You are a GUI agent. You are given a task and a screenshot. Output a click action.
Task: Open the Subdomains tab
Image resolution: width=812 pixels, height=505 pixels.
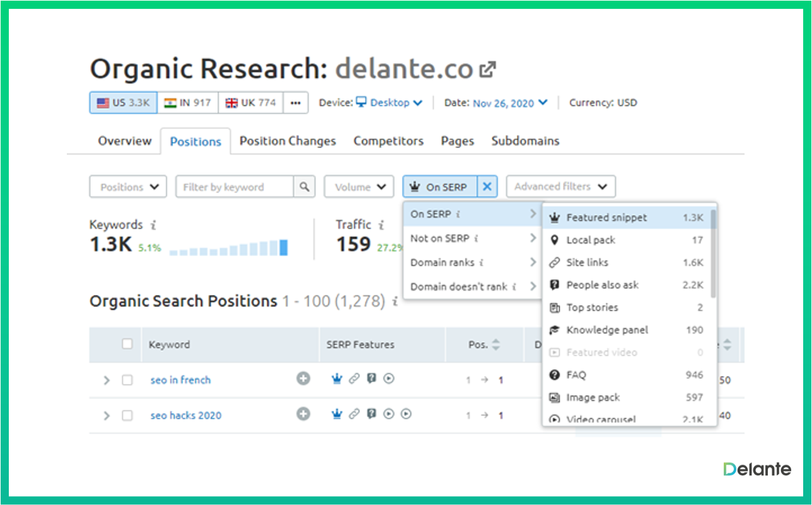pos(525,141)
